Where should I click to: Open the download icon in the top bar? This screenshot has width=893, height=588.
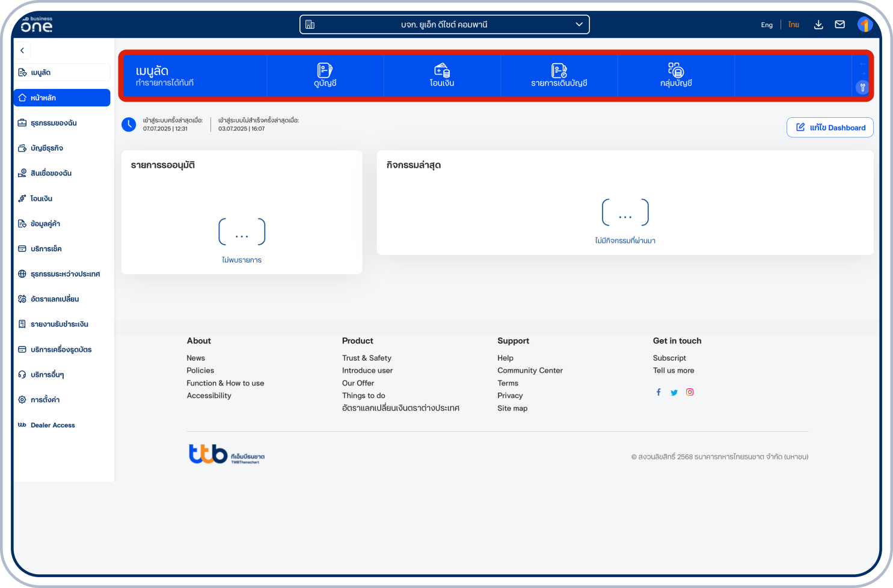(x=818, y=25)
